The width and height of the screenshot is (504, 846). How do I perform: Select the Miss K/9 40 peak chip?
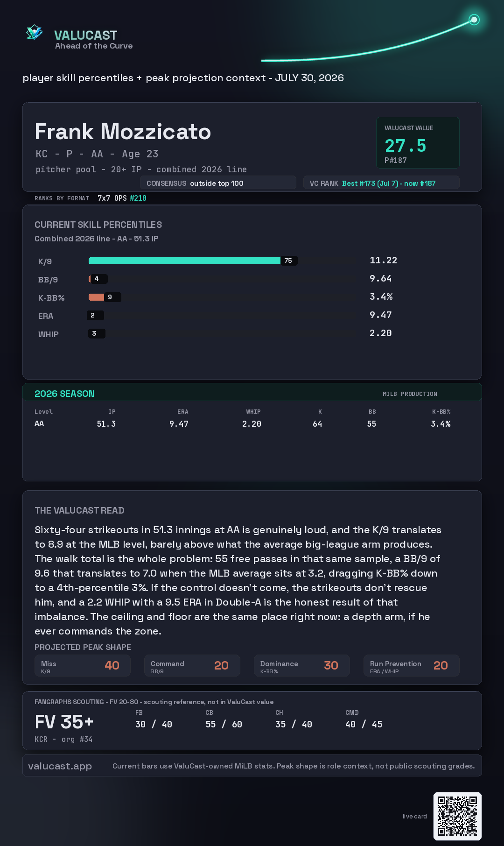point(83,665)
